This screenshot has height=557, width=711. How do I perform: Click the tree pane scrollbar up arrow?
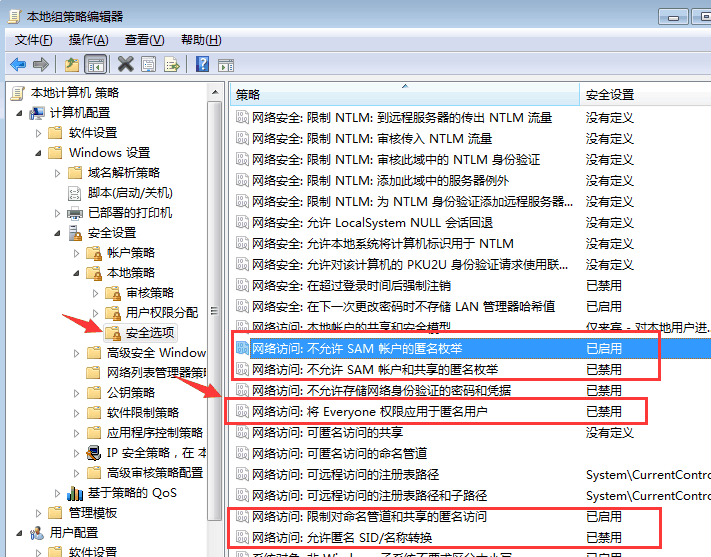click(x=215, y=92)
